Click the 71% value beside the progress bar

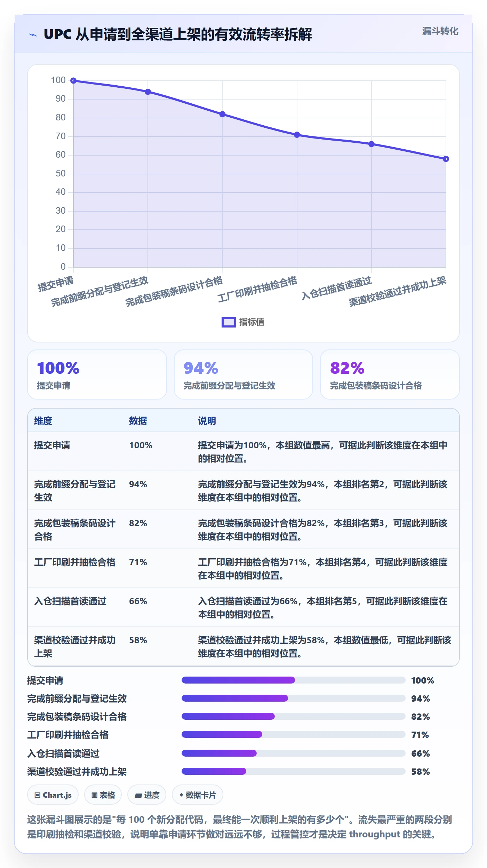(x=420, y=735)
